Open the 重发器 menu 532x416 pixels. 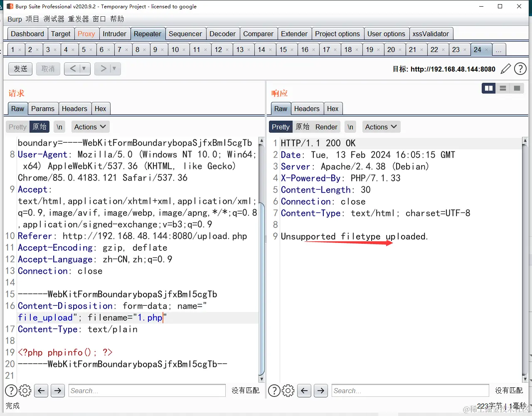tap(79, 19)
